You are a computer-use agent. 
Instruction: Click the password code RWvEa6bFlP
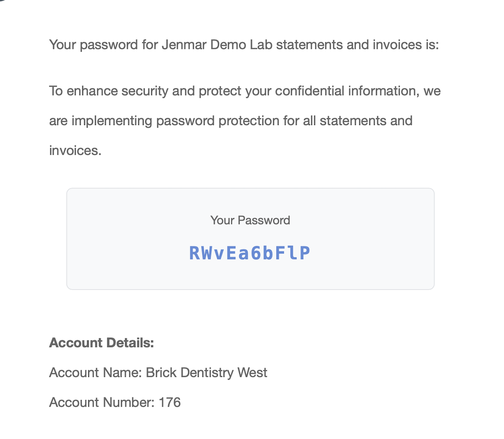pyautogui.click(x=250, y=253)
